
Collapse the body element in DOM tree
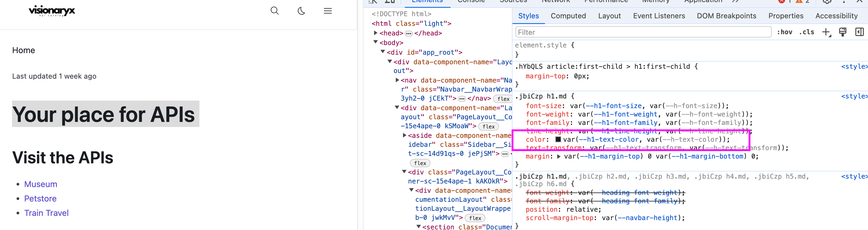[x=375, y=42]
